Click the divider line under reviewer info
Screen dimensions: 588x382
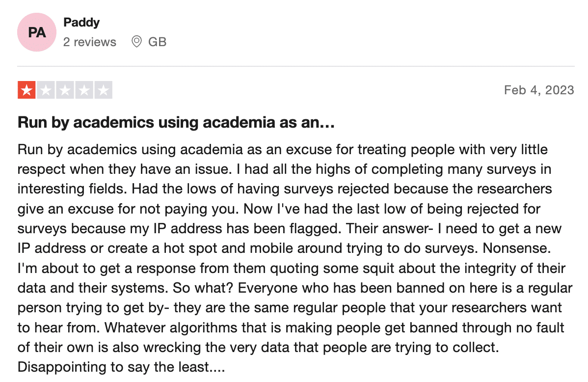(296, 66)
